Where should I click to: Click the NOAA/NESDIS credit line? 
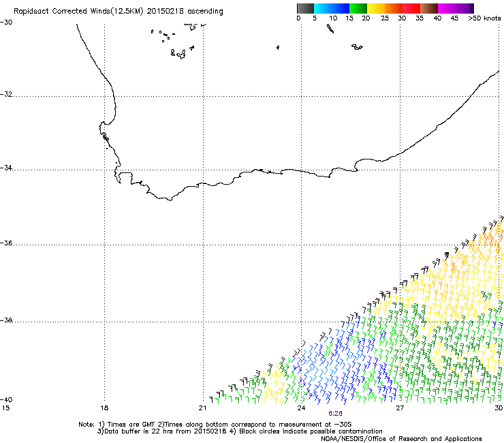[x=401, y=439]
